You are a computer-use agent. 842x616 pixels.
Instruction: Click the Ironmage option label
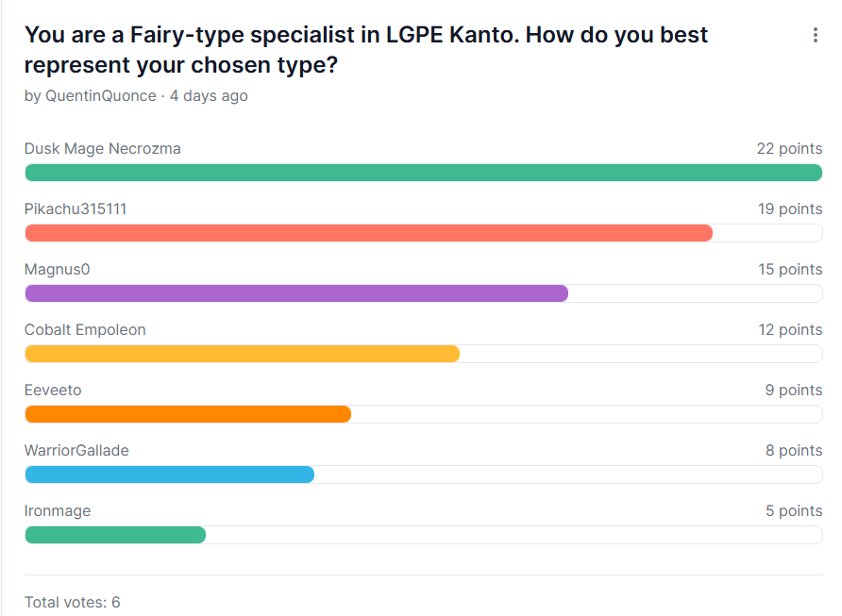pos(58,511)
